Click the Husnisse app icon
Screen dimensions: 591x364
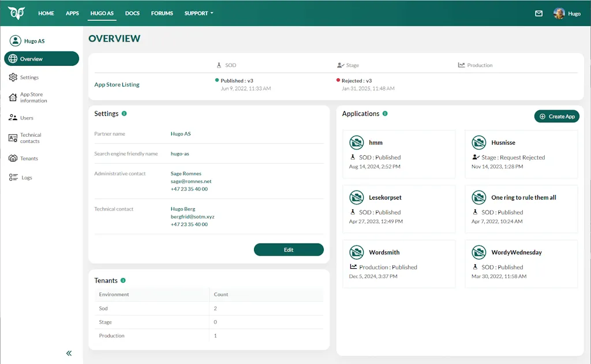click(478, 142)
